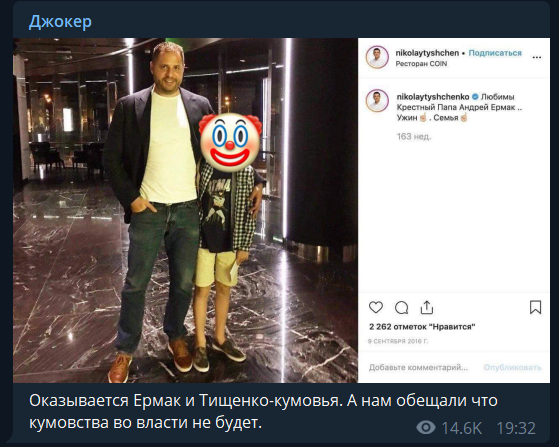Viewport: 559px width, 447px height.
Task: Open the three-dot more options menu
Action: [537, 57]
